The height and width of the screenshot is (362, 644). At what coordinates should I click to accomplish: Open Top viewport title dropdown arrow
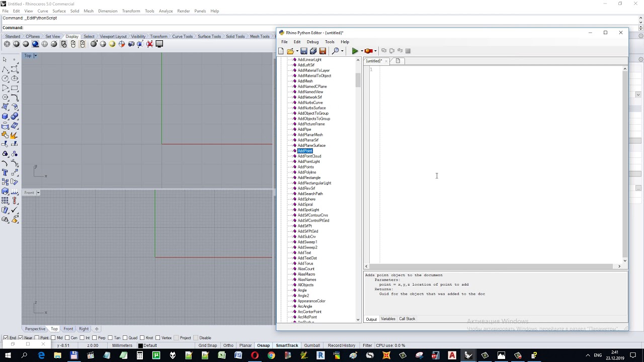(x=35, y=56)
